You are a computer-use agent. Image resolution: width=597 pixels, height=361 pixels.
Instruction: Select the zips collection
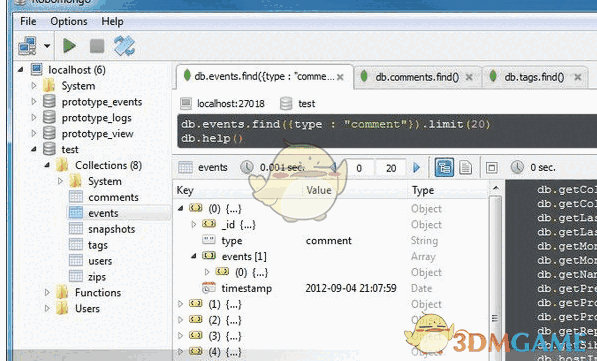(97, 277)
